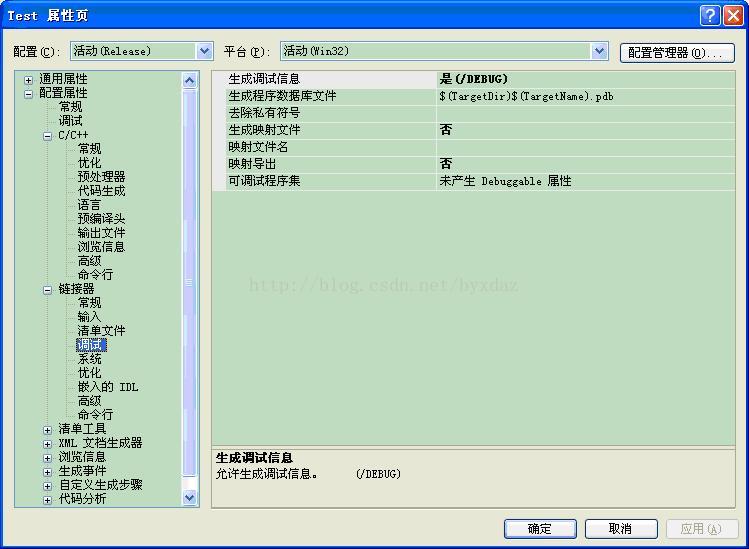Select the 配置属性 label

point(63,93)
